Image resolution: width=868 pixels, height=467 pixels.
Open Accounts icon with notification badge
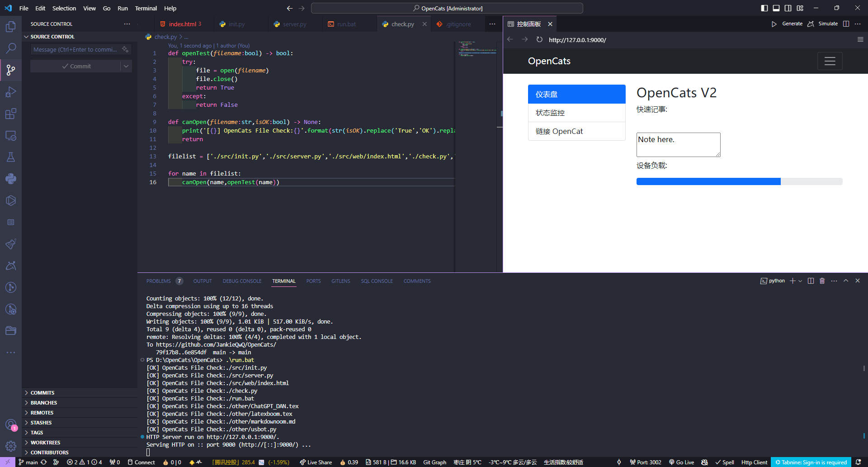pos(11,425)
